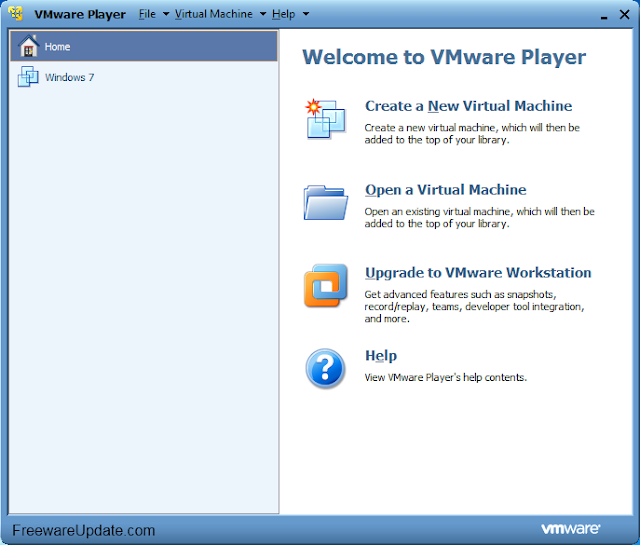The image size is (640, 545).
Task: Click 'Get advanced features such as snapshots' text
Action: click(460, 294)
